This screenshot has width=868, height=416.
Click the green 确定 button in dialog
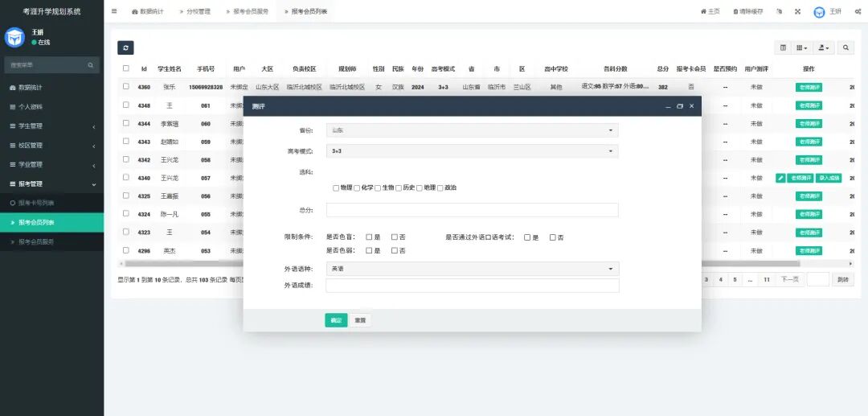tap(336, 320)
